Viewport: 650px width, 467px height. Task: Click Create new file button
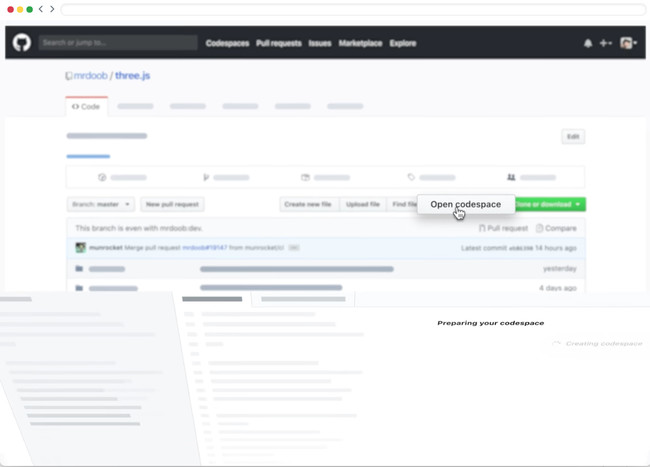(308, 204)
